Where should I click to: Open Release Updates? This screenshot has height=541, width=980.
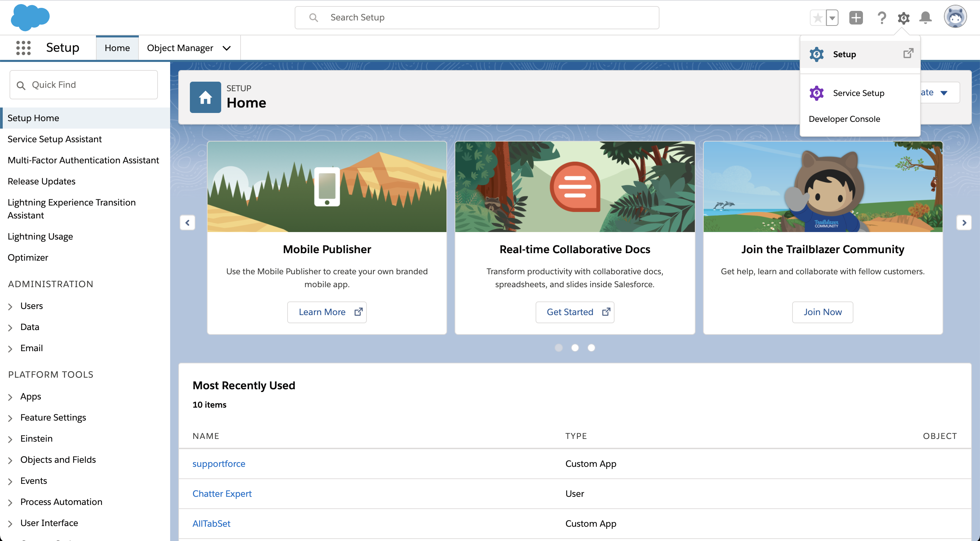(42, 181)
